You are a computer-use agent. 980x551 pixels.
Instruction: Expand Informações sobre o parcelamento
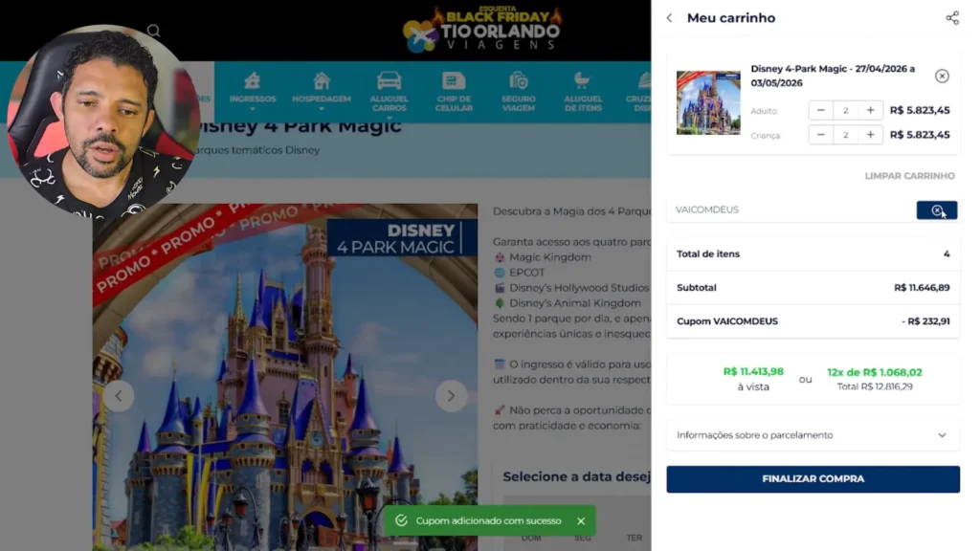click(813, 435)
